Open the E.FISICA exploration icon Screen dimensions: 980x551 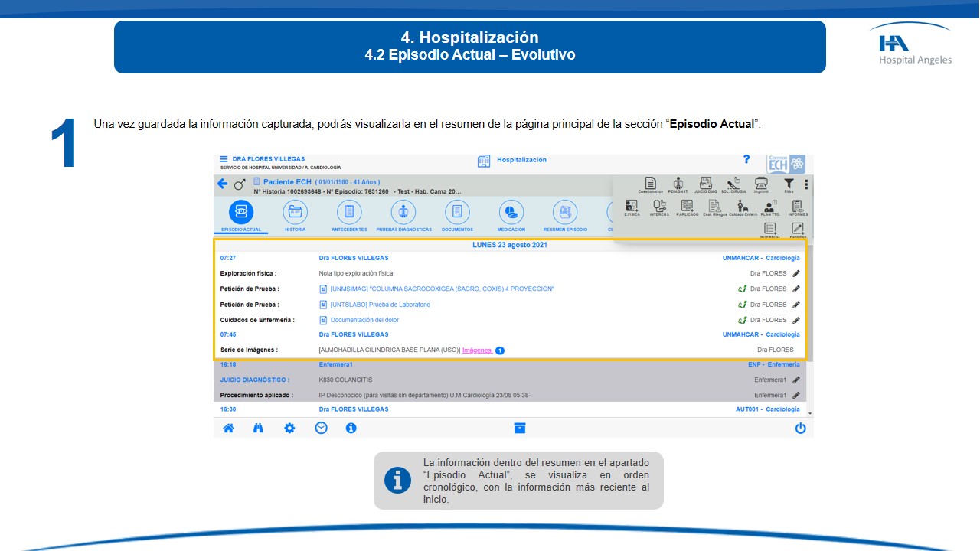click(x=632, y=206)
